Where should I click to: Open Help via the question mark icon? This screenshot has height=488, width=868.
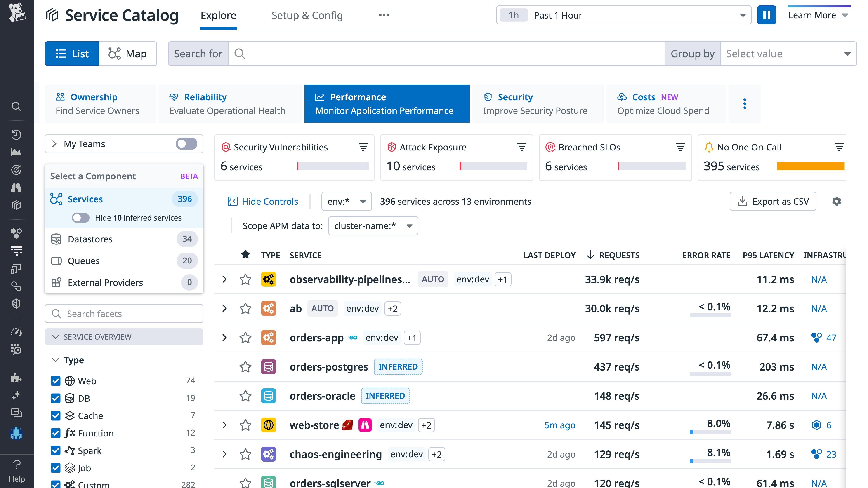17,465
